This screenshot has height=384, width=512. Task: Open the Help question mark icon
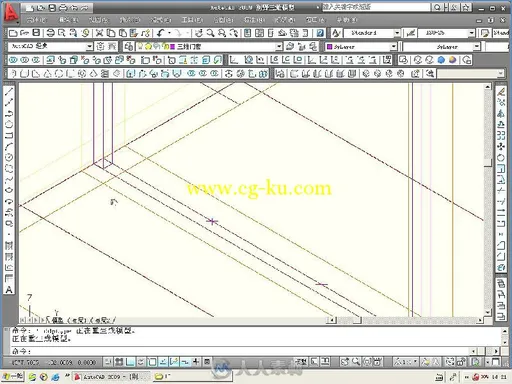pyautogui.click(x=320, y=33)
